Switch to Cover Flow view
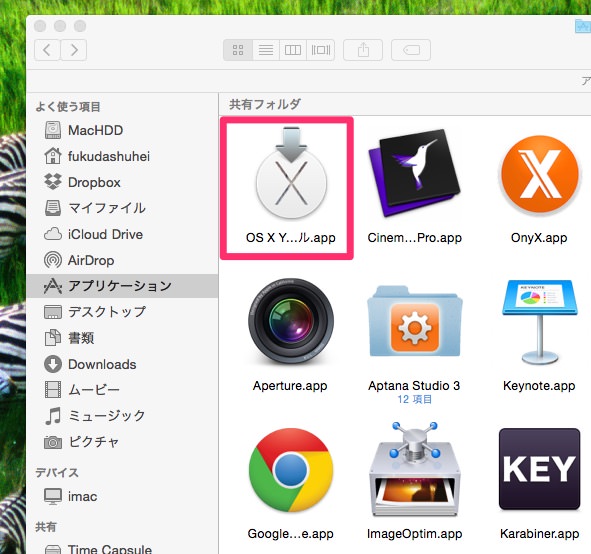 (x=320, y=50)
